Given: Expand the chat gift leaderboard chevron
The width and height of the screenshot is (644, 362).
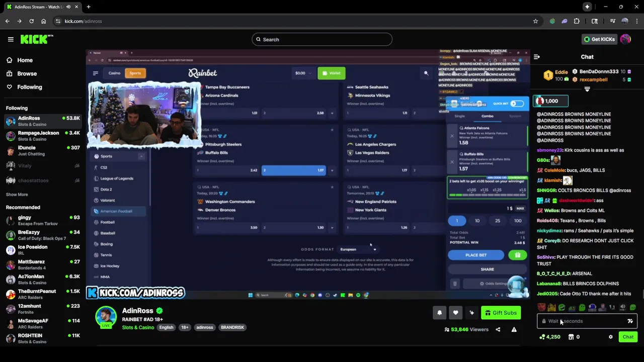Looking at the screenshot, I should (x=587, y=89).
